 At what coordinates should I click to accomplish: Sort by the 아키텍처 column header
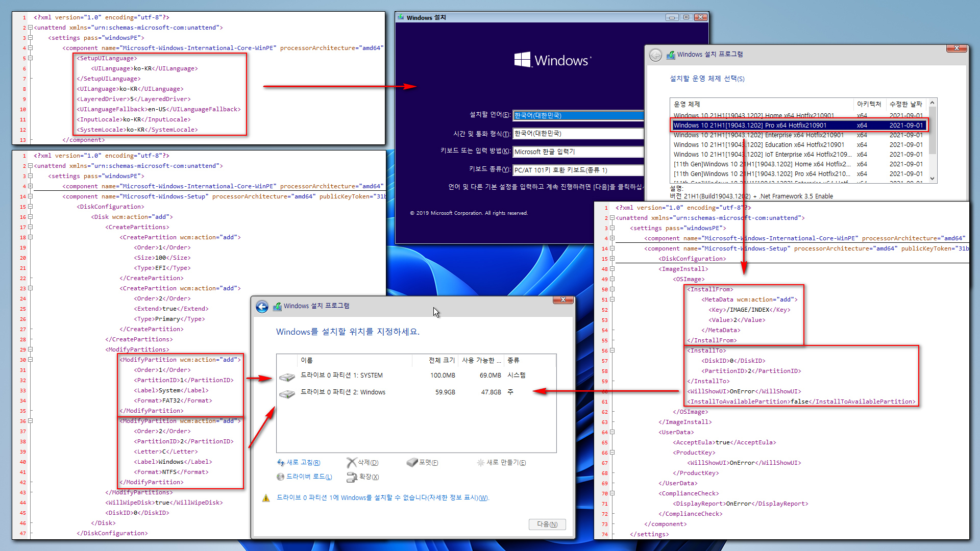click(x=869, y=104)
